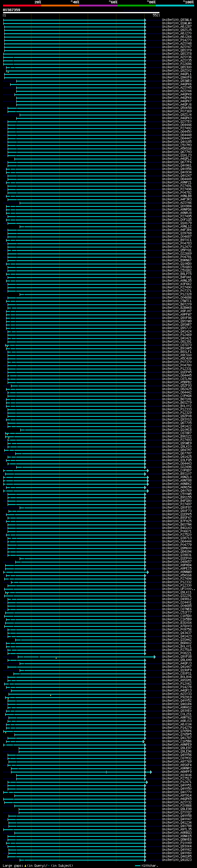This screenshot has height=868, width=197.
Task: Open the UniRef100_C0PQD7 hit
Action: [177, 470]
